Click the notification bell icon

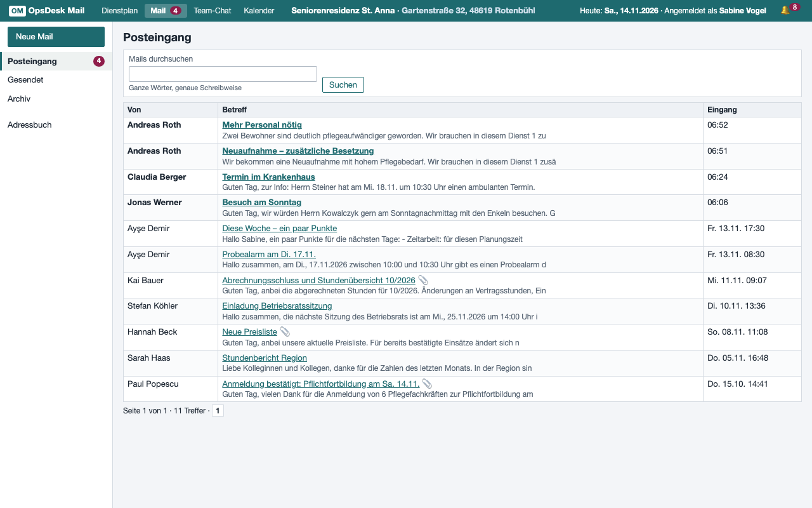[785, 11]
